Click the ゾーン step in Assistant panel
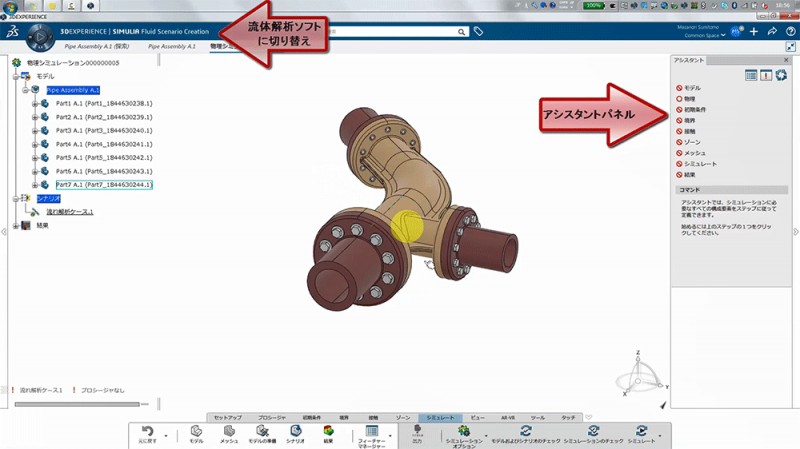Screen dimensions: 800x449 [x=688, y=142]
